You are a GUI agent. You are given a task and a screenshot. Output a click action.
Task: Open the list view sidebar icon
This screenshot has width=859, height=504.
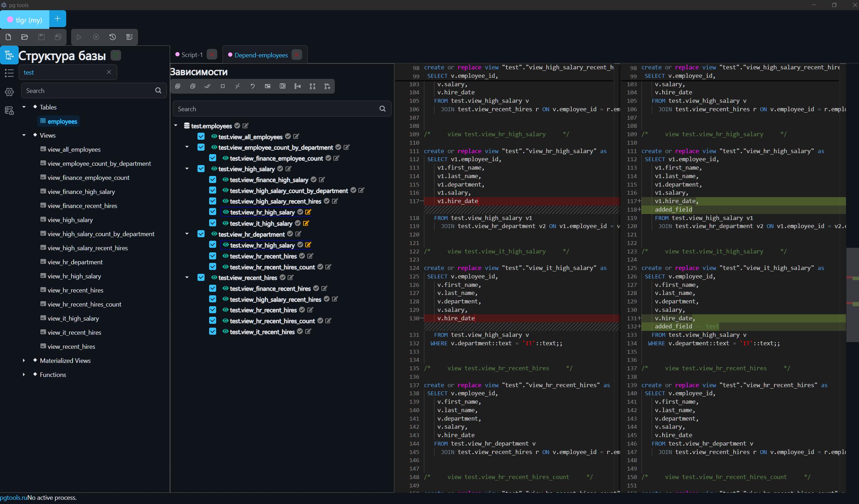coord(9,73)
